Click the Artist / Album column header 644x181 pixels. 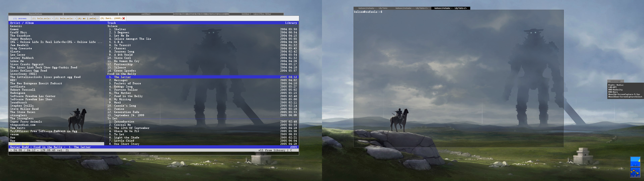click(x=22, y=23)
